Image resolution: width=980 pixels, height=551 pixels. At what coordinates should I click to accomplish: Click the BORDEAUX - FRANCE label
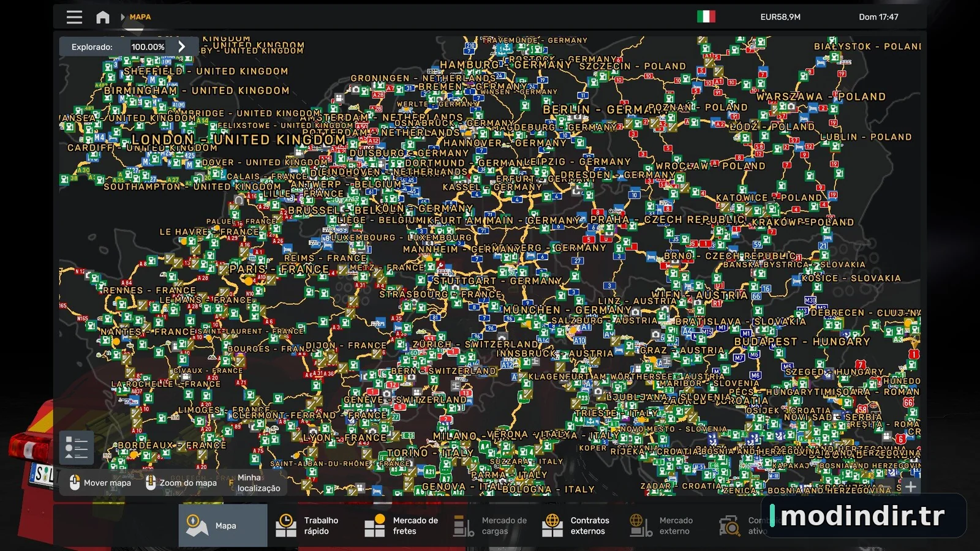click(171, 445)
